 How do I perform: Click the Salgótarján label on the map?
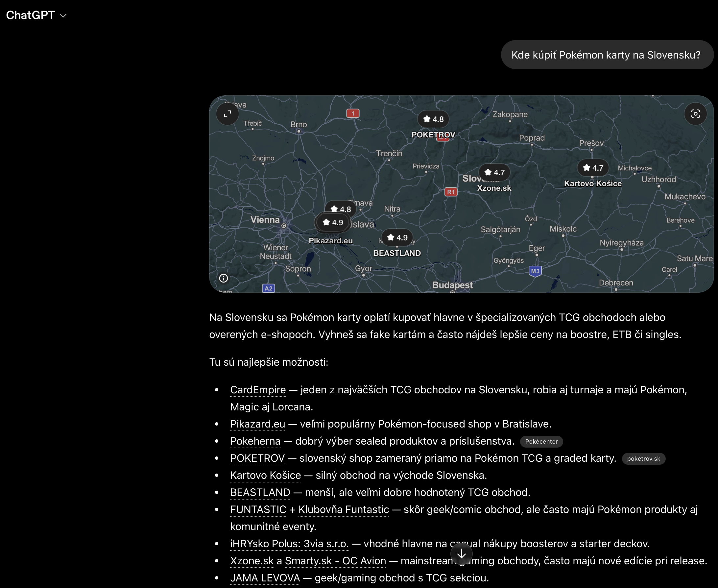click(500, 230)
